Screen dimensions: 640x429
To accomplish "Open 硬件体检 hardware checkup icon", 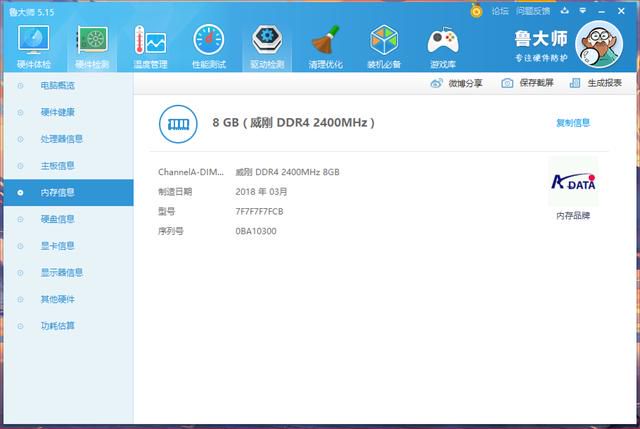I will (x=33, y=40).
